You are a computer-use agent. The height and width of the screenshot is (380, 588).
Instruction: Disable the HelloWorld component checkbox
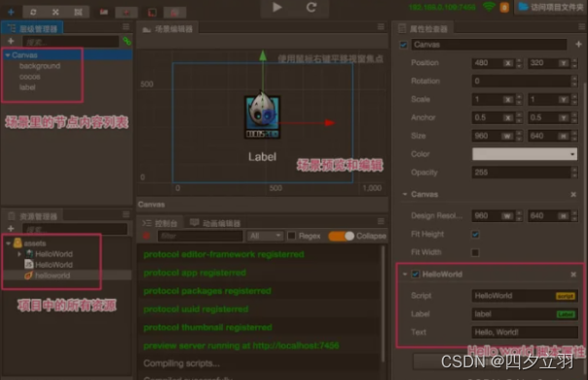click(x=415, y=274)
